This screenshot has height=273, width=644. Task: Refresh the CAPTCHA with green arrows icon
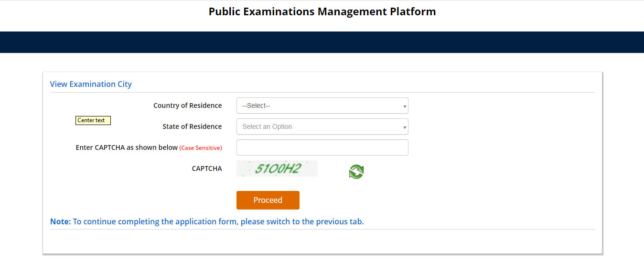(x=356, y=172)
